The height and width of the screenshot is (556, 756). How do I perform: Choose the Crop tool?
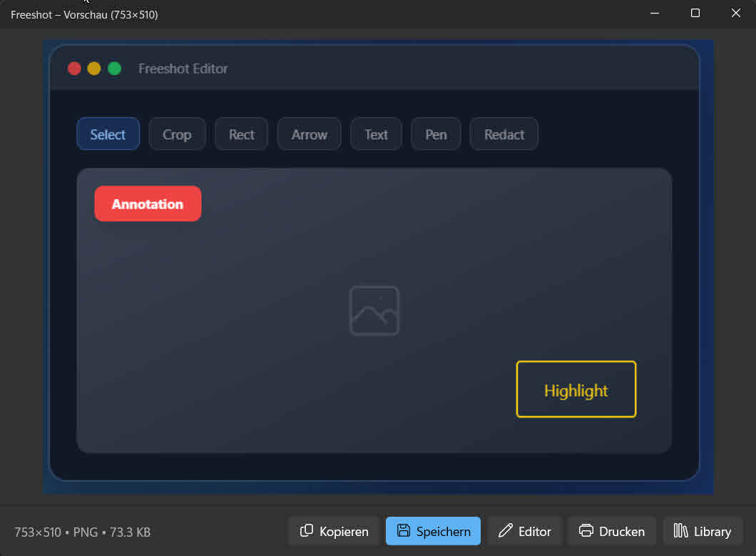coord(177,134)
